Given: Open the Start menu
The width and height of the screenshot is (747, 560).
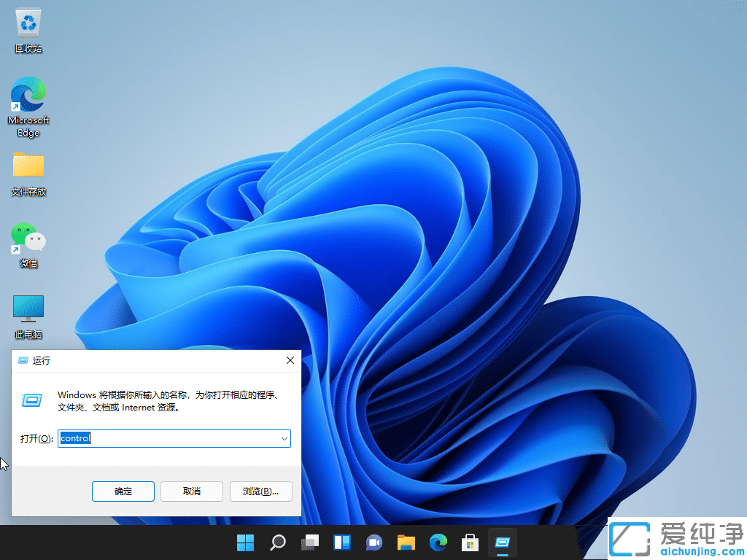Looking at the screenshot, I should 245,542.
